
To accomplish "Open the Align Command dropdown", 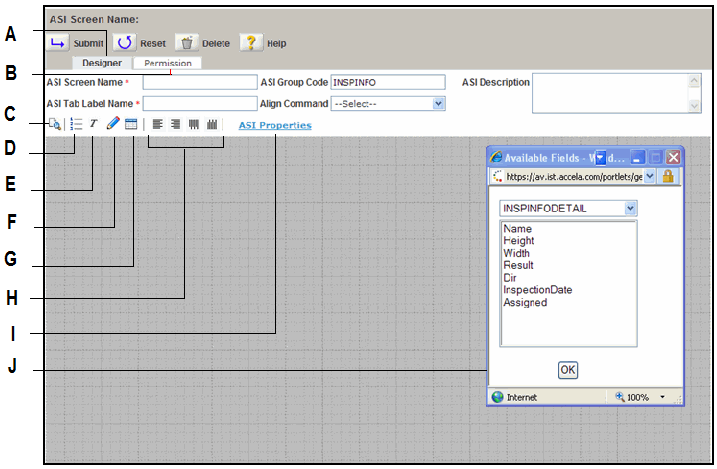I will point(438,103).
